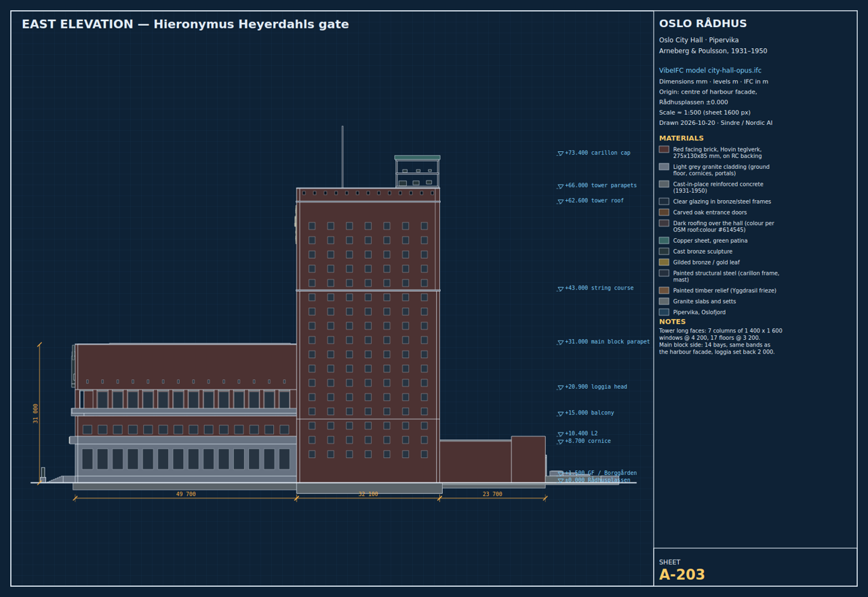Select the carved oak entrance doors swatch
868x597 pixels.
[x=664, y=212]
